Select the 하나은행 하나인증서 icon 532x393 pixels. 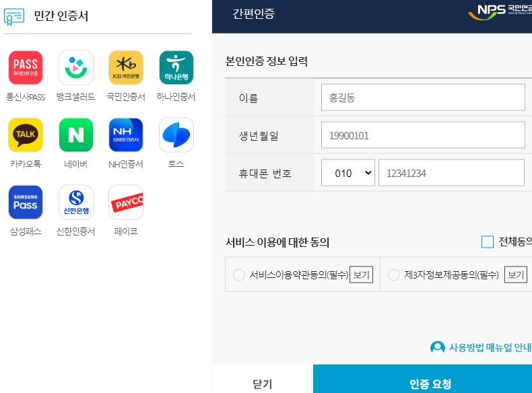[x=176, y=67]
